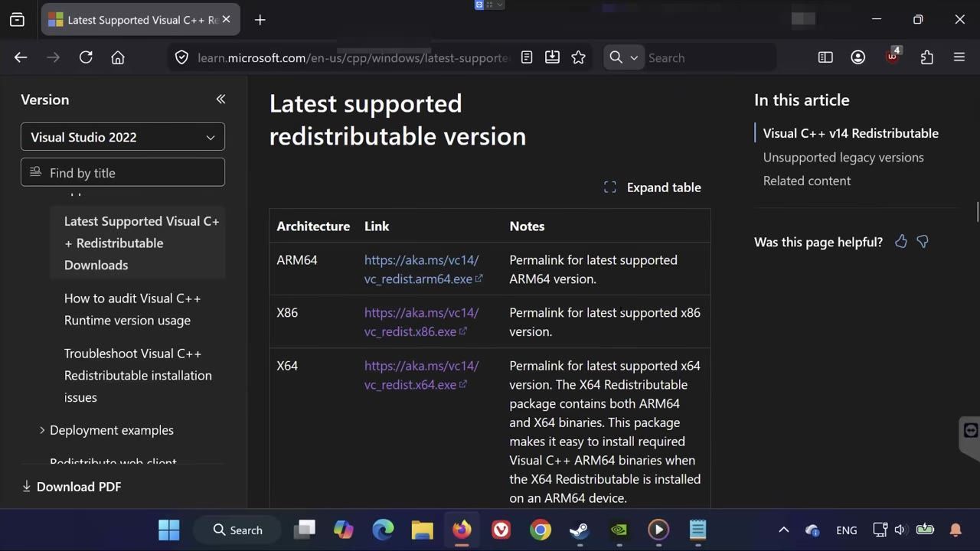The image size is (980, 551).
Task: Open Copilot from the taskbar
Action: [x=344, y=530]
